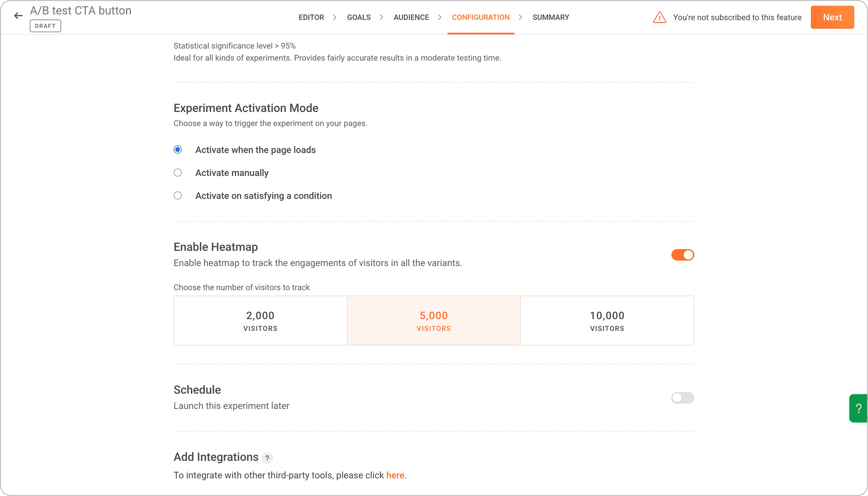Open the SUMMARY step
The image size is (868, 496).
tap(551, 17)
